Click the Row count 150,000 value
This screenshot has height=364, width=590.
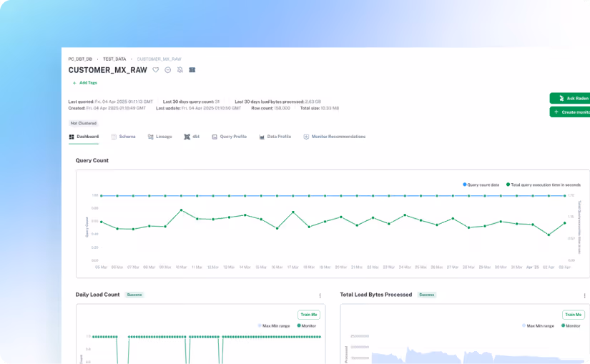(282, 108)
